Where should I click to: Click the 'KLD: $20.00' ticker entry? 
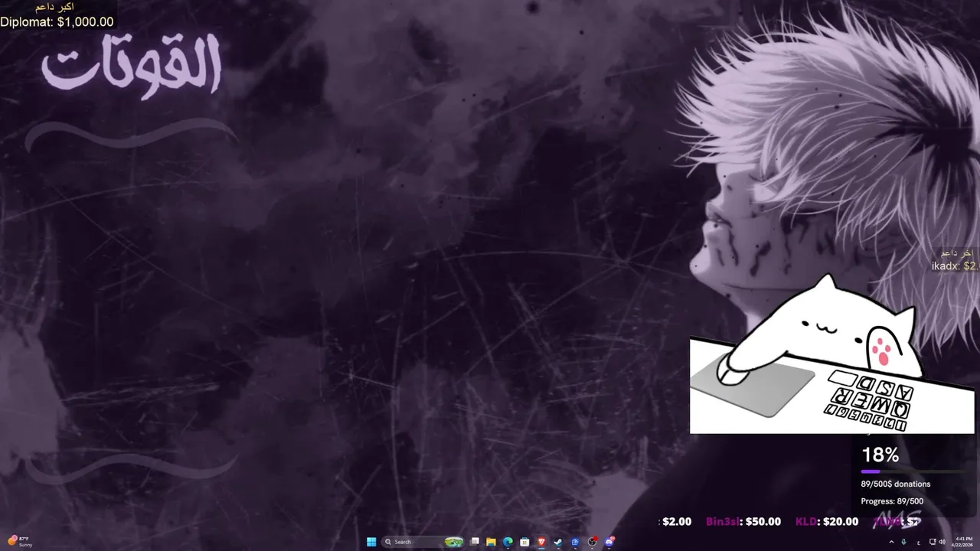pos(827,522)
